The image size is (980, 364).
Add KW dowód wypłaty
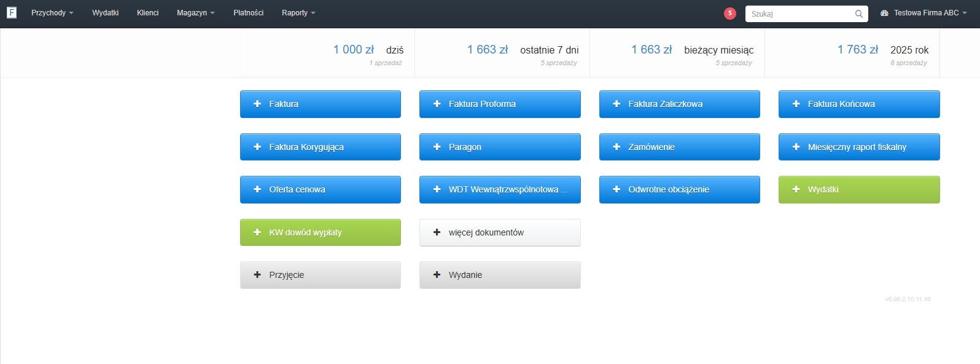321,232
